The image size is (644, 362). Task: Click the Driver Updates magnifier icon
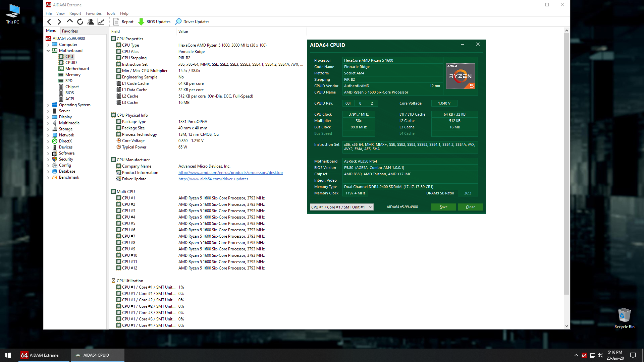tap(178, 22)
